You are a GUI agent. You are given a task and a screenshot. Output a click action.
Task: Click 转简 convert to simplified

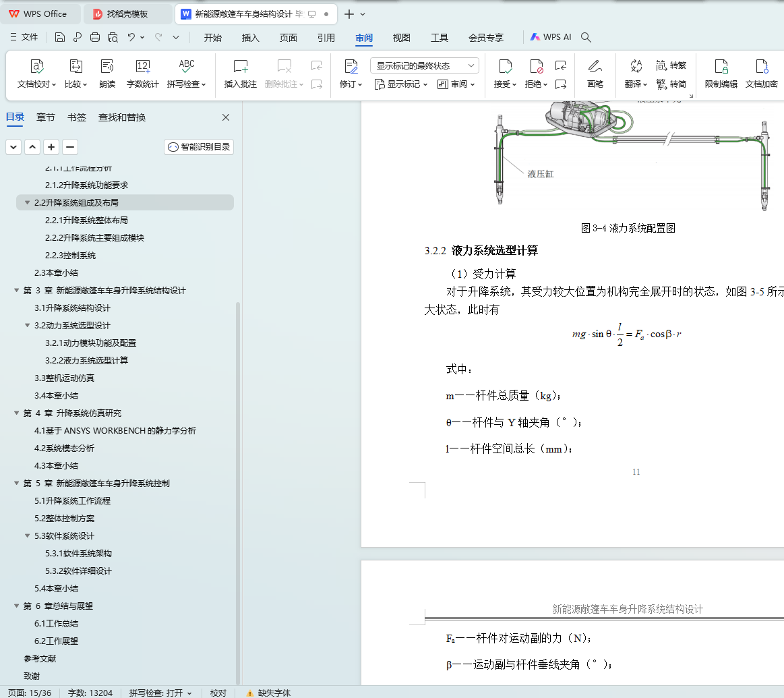click(x=671, y=84)
